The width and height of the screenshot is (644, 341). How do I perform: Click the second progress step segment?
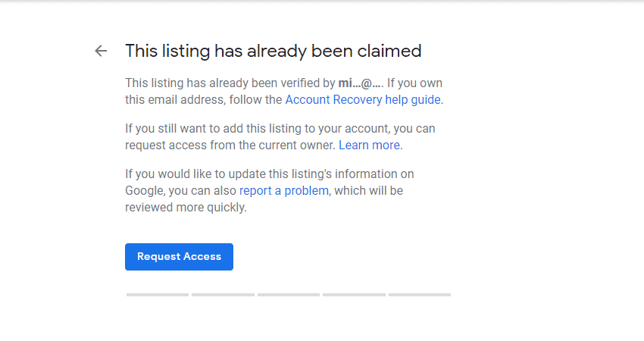223,294
